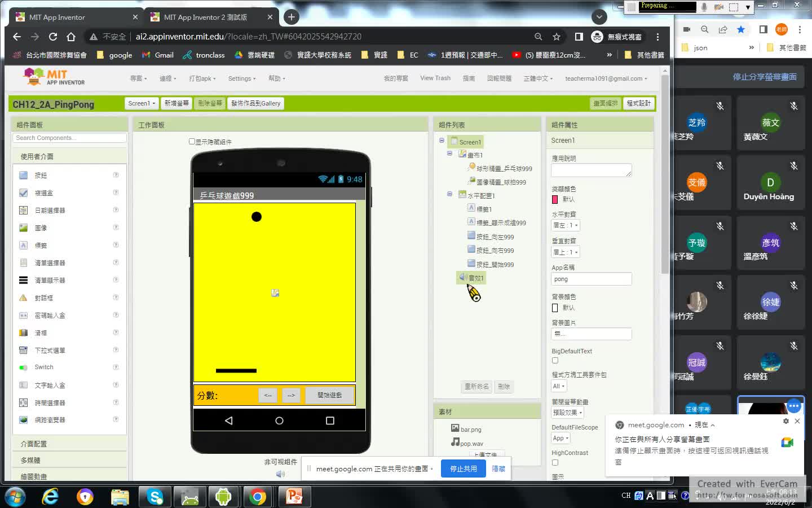Viewport: 812px width, 508px height.
Task: Open the DefaultFileScope App dropdown
Action: [x=561, y=438]
